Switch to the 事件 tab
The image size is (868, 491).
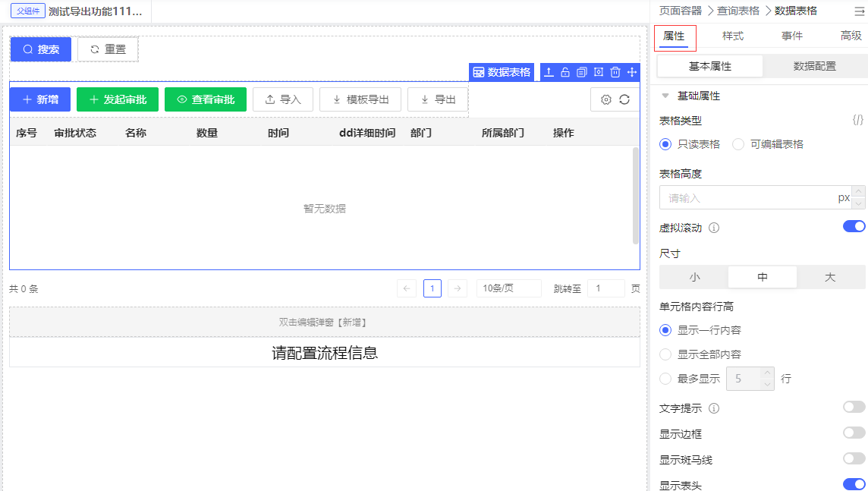pyautogui.click(x=792, y=36)
